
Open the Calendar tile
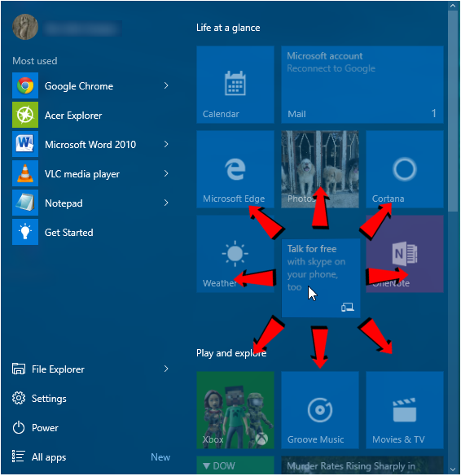[235, 85]
